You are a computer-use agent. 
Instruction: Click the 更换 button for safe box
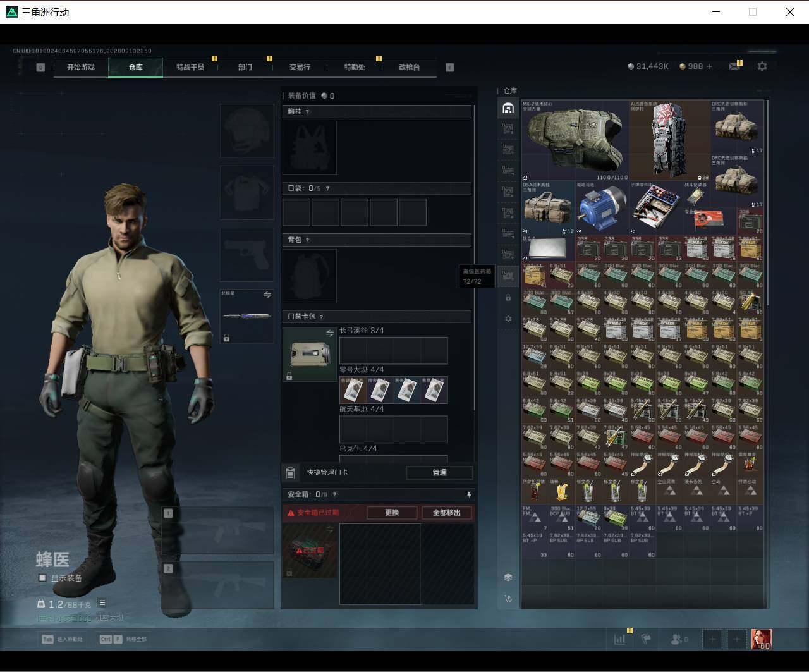pos(392,513)
